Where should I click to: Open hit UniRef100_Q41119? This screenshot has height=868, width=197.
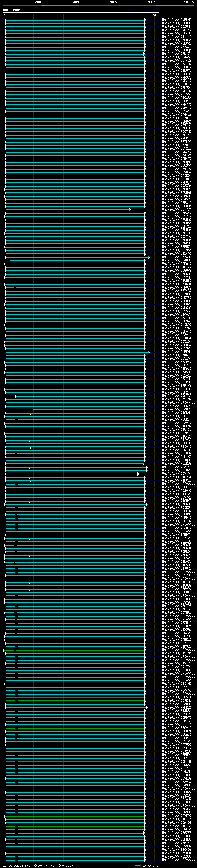click(x=177, y=37)
